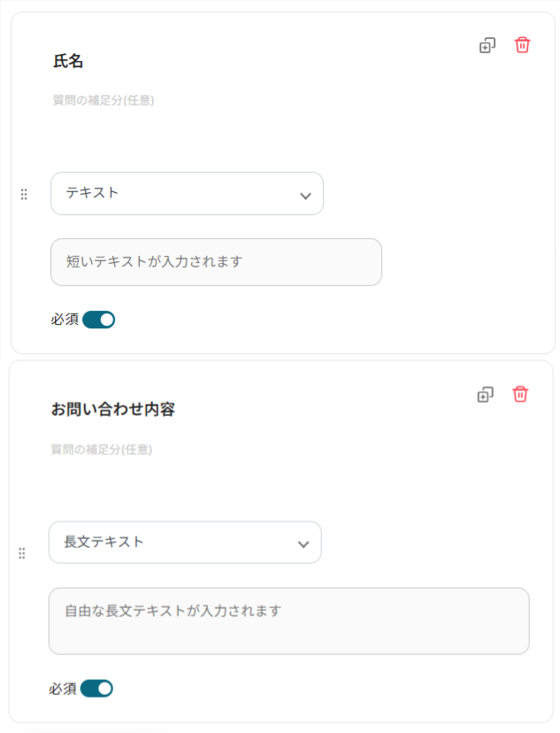Click the drag handle beside the 氏名 question
Image resolution: width=560 pixels, height=733 pixels.
(x=24, y=194)
